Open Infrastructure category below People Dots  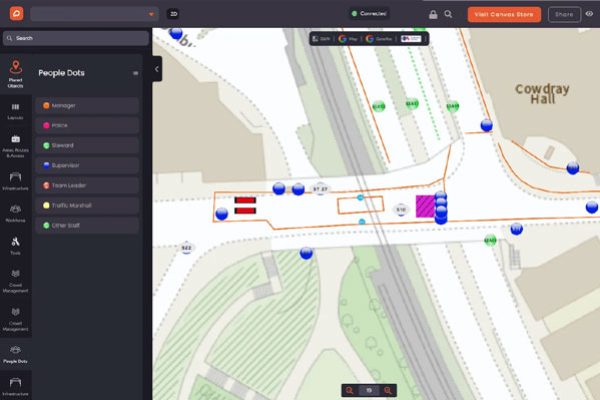tap(16, 387)
